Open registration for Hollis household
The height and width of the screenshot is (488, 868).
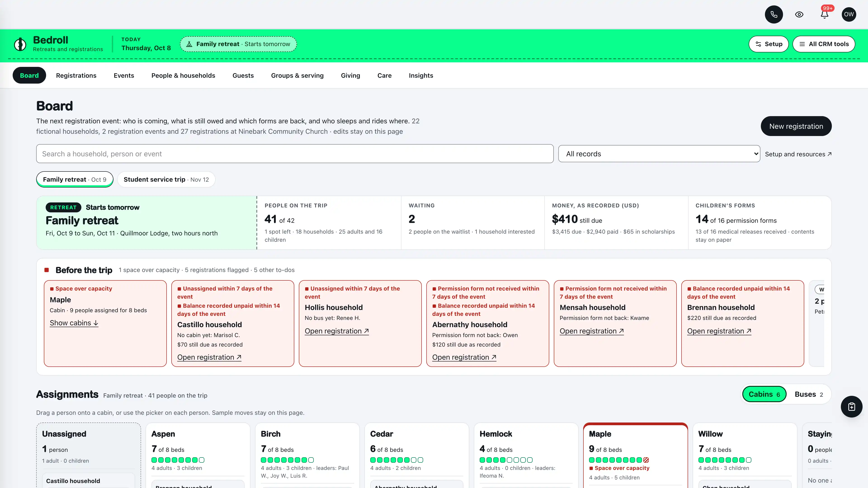click(x=337, y=331)
